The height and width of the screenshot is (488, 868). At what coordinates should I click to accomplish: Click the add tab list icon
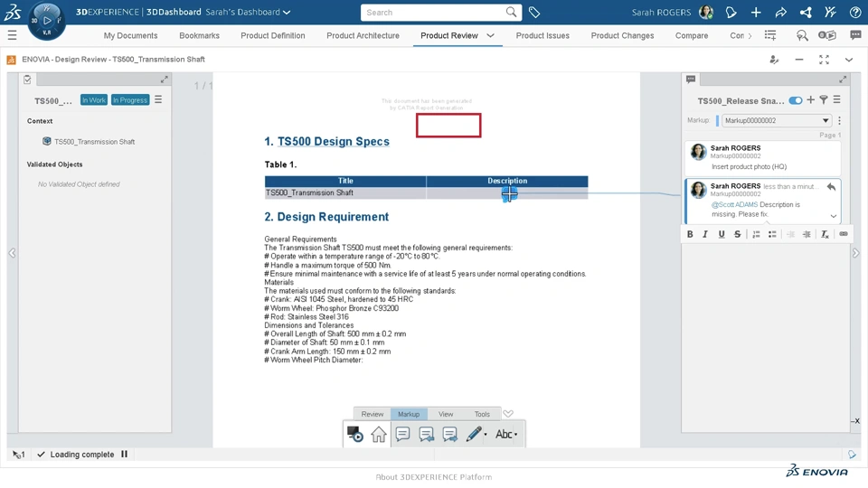point(770,35)
